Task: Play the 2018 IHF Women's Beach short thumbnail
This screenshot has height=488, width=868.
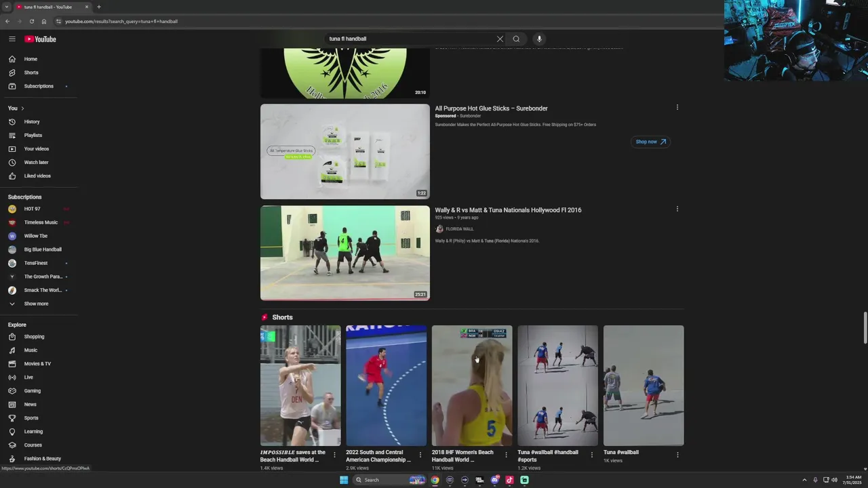Action: (472, 386)
